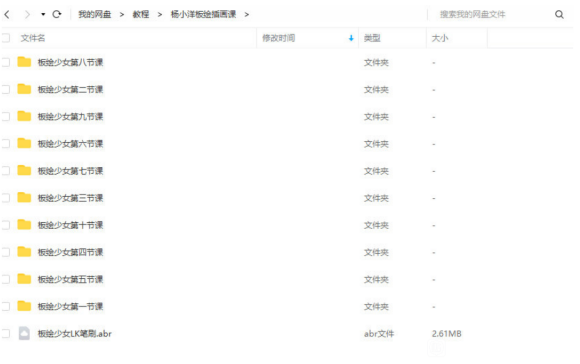Screen dimensions: 580x364
Task: Select the folder name 板绘少女第九节课
Action: click(x=70, y=117)
